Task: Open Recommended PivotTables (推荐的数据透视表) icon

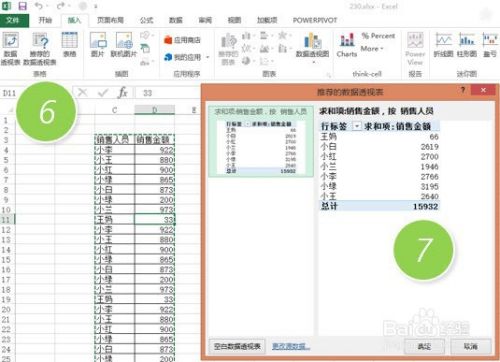Action: pos(40,49)
